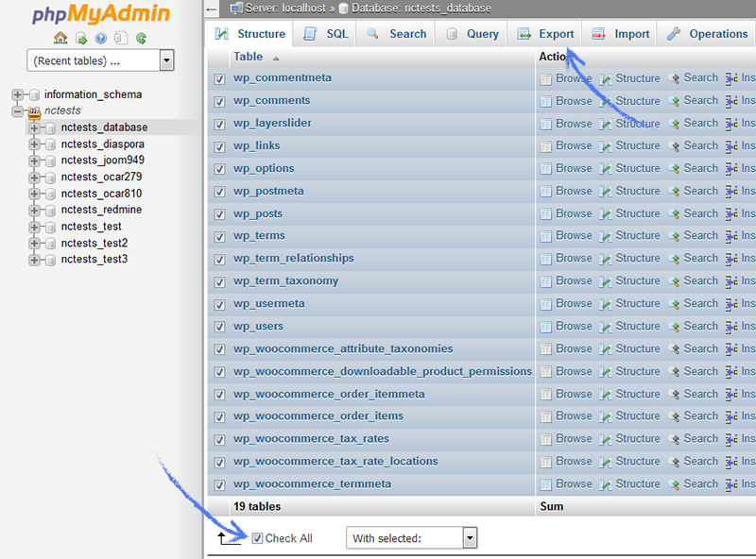Click Search icon for wp_usermeta row
This screenshot has width=756, height=559.
674,304
